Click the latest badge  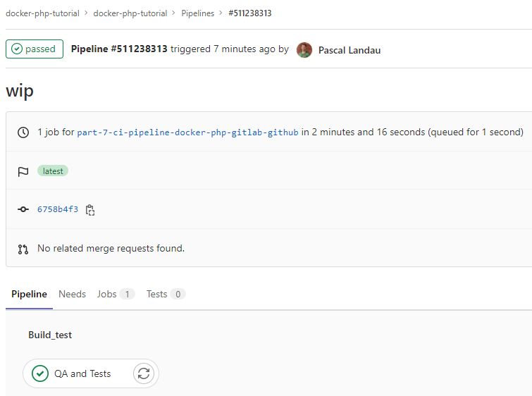(53, 171)
